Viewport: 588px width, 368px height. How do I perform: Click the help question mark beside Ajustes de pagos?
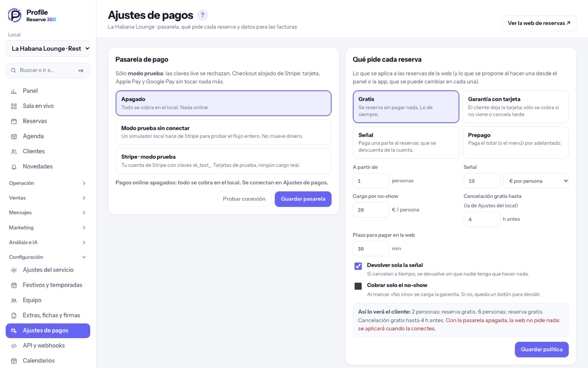click(203, 15)
